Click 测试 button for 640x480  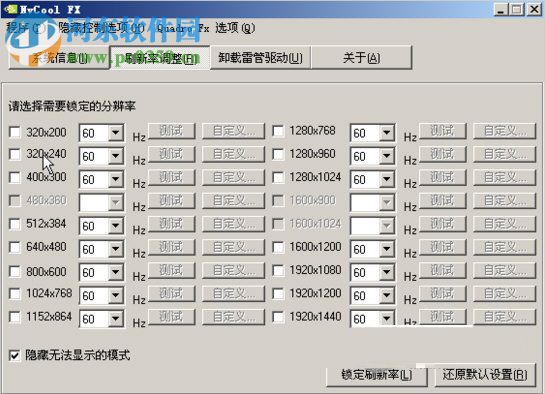tap(172, 247)
